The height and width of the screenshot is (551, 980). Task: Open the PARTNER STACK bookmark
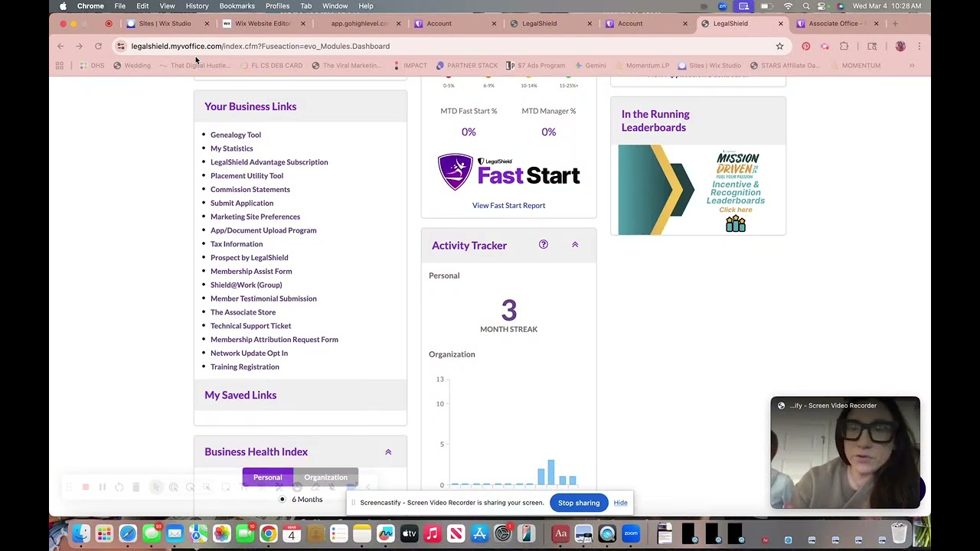pyautogui.click(x=466, y=65)
